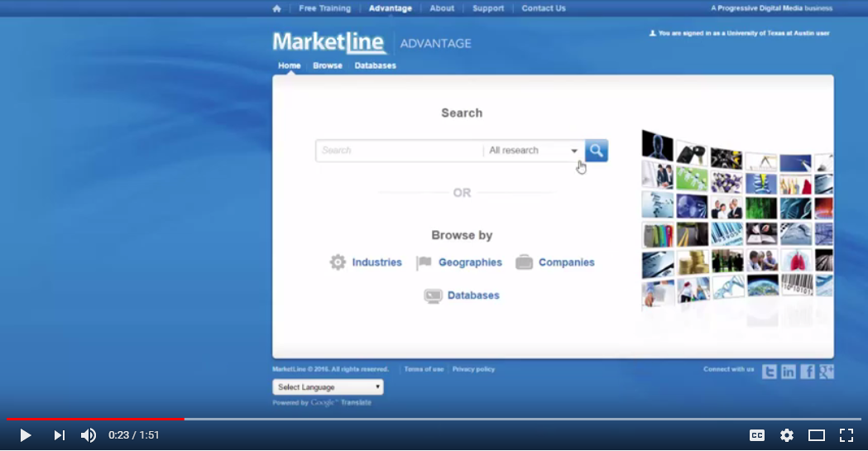Switch to the Databases tab
Viewport: 868px width, 451px height.
click(x=376, y=65)
